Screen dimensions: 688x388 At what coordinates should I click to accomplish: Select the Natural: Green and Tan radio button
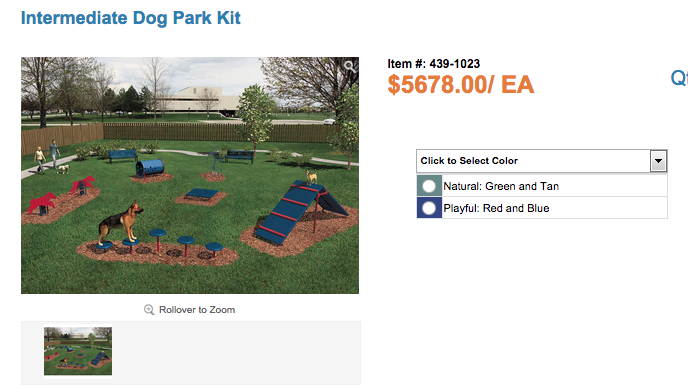pos(429,186)
